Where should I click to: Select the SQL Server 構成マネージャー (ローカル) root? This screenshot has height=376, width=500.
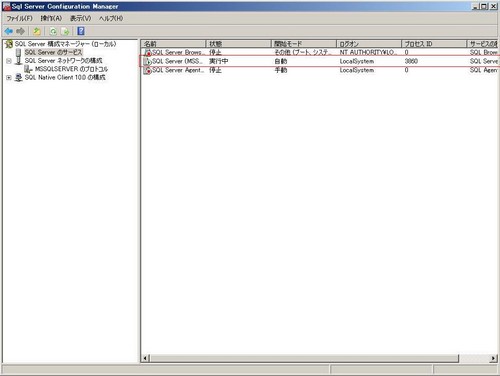65,44
